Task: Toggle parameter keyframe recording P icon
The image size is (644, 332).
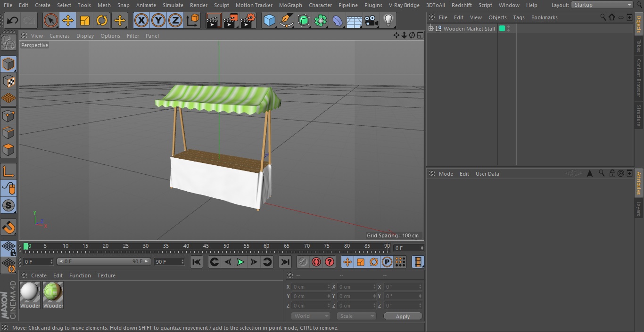Action: (x=387, y=262)
